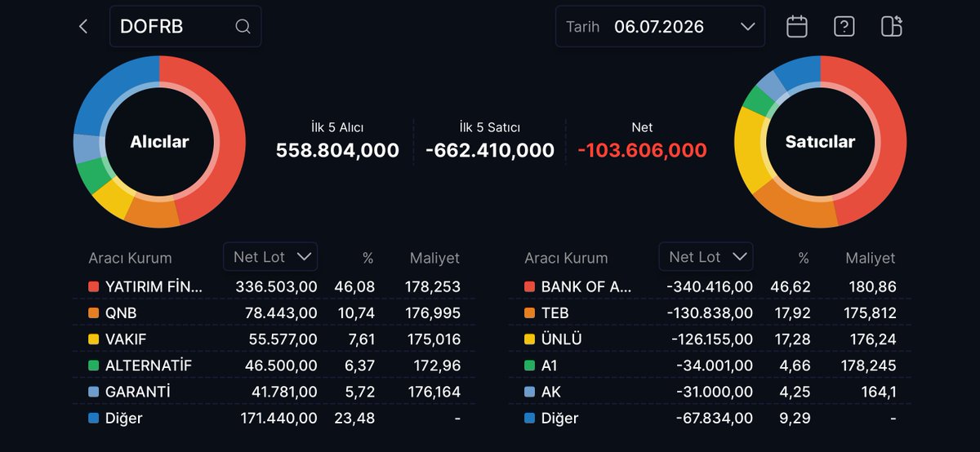Click the 172,96 maliyet value
980x452 pixels.
[x=436, y=366]
